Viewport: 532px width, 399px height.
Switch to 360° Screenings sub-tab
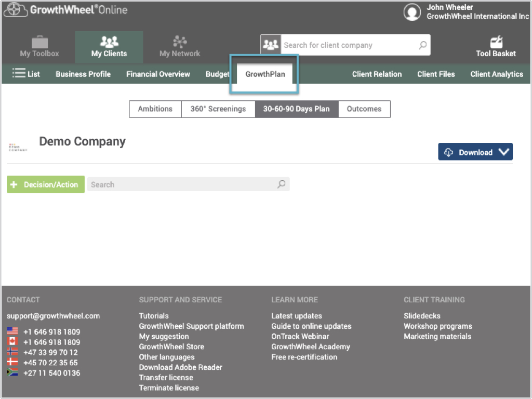click(218, 109)
